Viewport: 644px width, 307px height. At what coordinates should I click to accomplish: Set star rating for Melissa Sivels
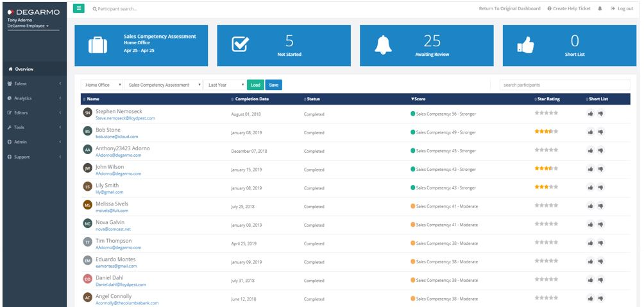547,206
